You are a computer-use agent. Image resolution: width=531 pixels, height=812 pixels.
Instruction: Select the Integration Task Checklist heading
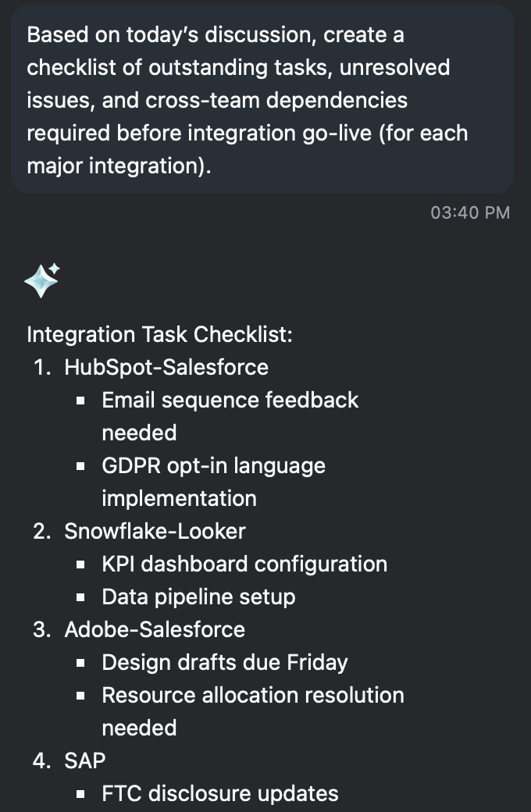pos(159,334)
